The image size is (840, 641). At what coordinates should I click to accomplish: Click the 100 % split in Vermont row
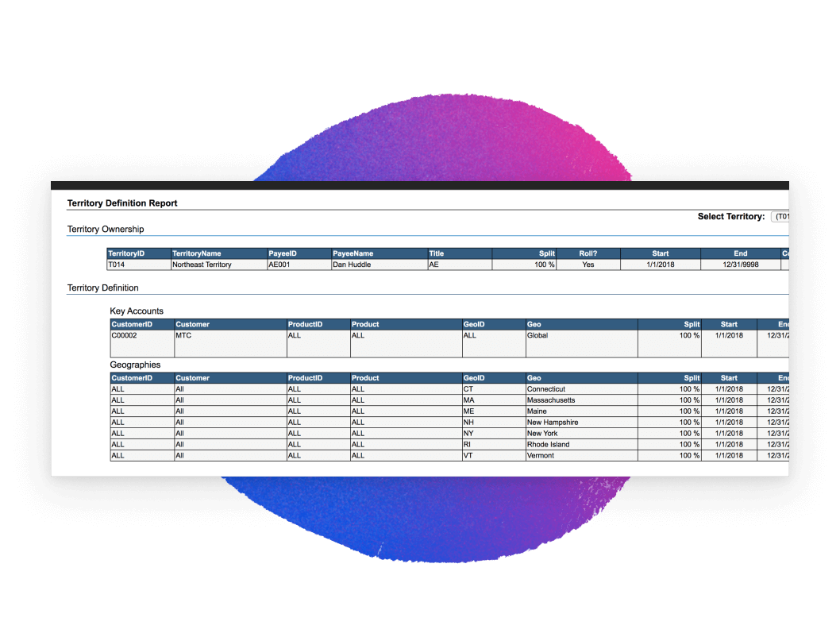tap(669, 456)
